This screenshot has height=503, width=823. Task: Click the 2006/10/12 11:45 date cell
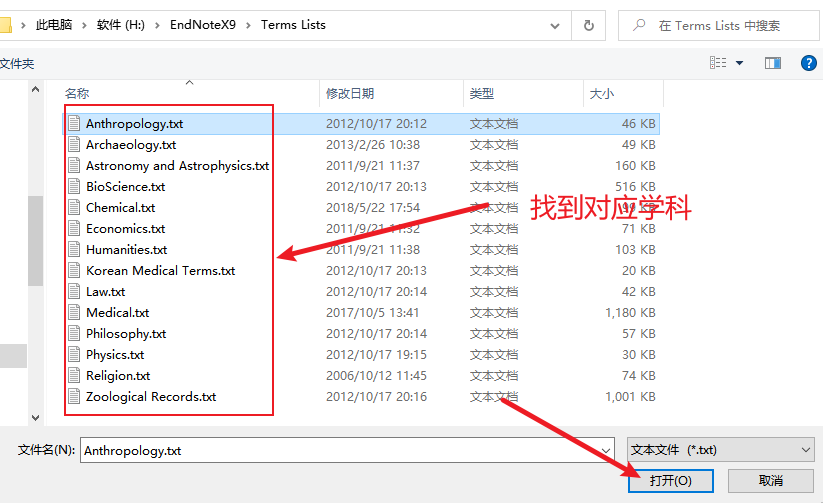(376, 375)
